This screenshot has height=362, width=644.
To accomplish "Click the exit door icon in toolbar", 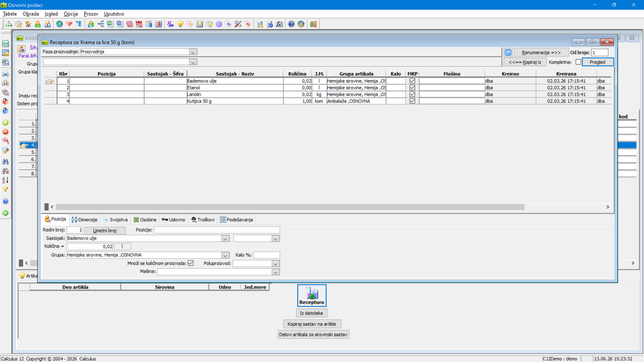I will coord(313,24).
